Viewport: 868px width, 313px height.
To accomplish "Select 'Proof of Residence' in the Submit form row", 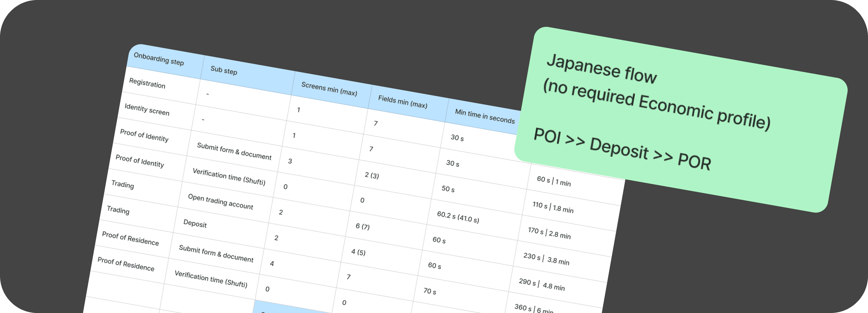I will [130, 238].
